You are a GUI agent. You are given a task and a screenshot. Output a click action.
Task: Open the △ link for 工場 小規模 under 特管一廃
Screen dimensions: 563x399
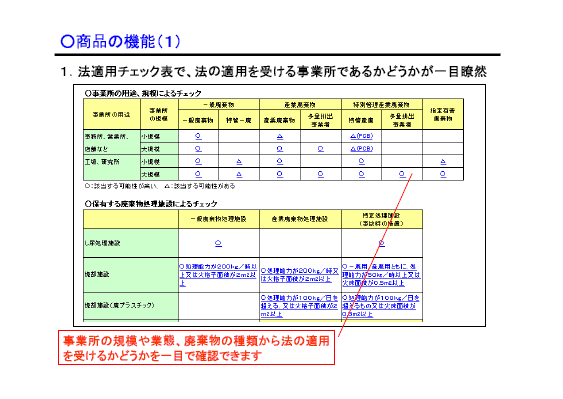pos(239,162)
